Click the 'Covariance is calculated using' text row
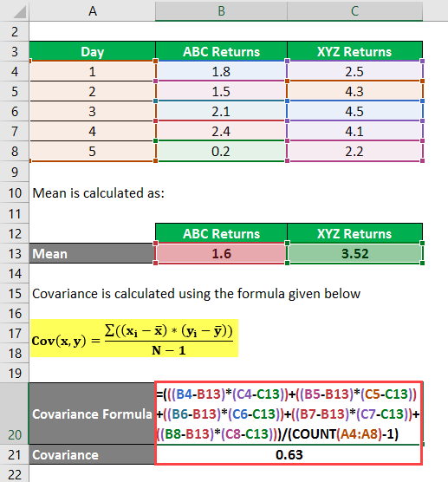Image resolution: width=448 pixels, height=482 pixels. [196, 294]
